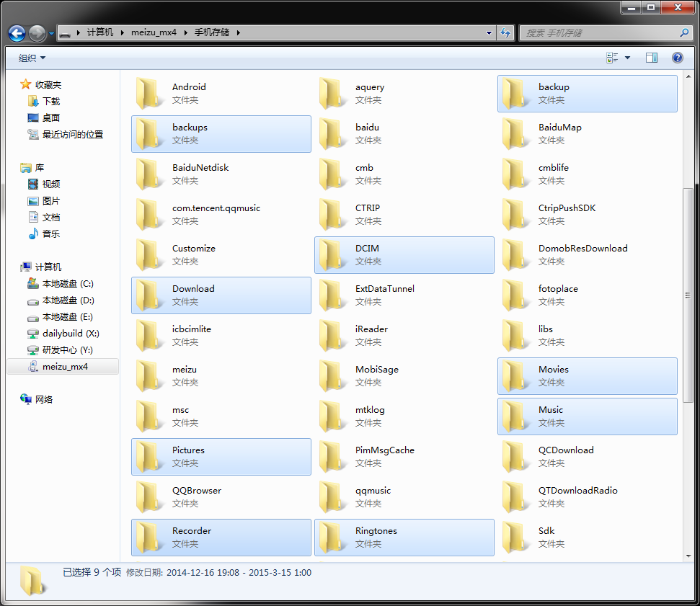Click scroll down arrow of file list

click(688, 556)
